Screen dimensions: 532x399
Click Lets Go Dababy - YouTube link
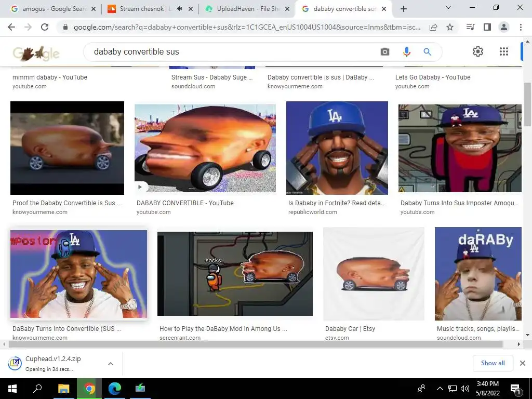tap(433, 77)
